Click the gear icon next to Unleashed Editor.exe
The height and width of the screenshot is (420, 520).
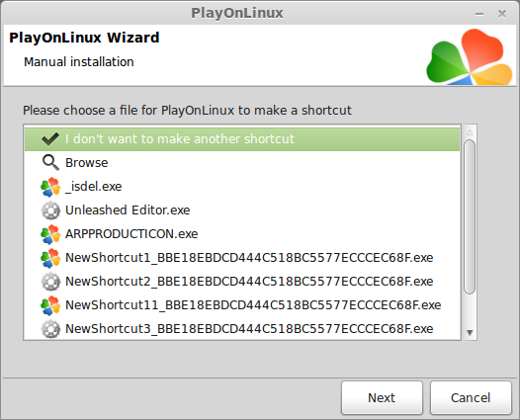(x=50, y=210)
